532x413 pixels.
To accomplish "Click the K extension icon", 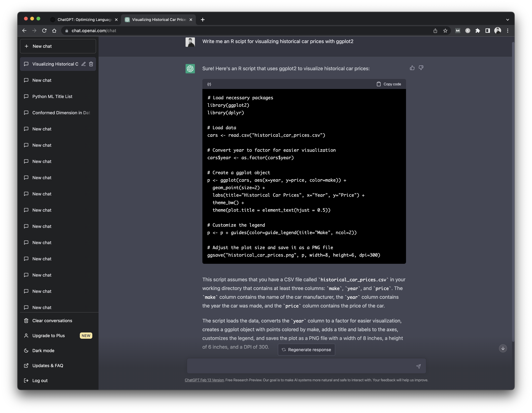I will [468, 31].
